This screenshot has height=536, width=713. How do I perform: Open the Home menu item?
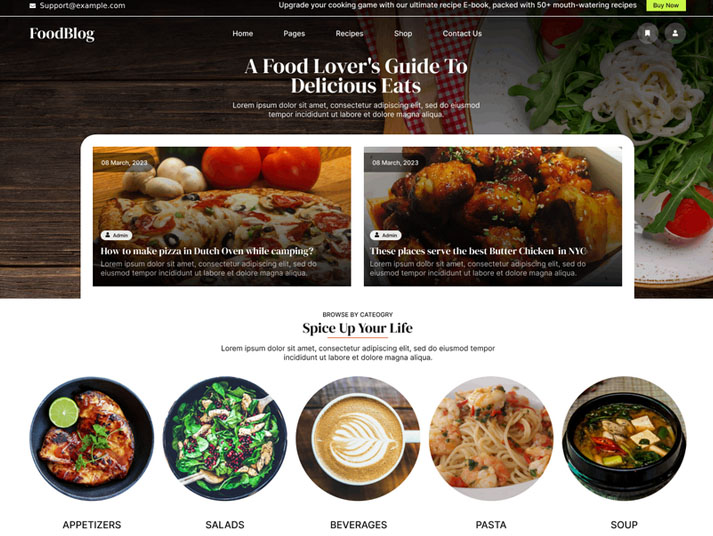pos(242,34)
